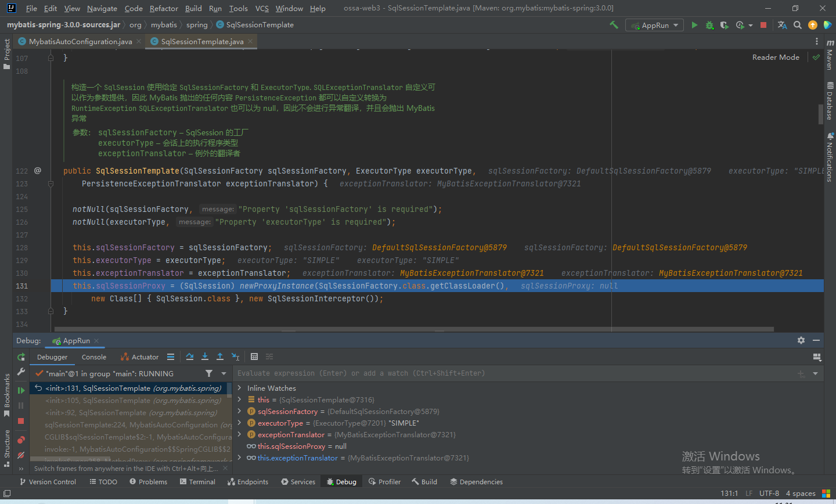The width and height of the screenshot is (836, 504).
Task: Toggle Mute Breakpoints in debug sidebar
Action: [21, 455]
